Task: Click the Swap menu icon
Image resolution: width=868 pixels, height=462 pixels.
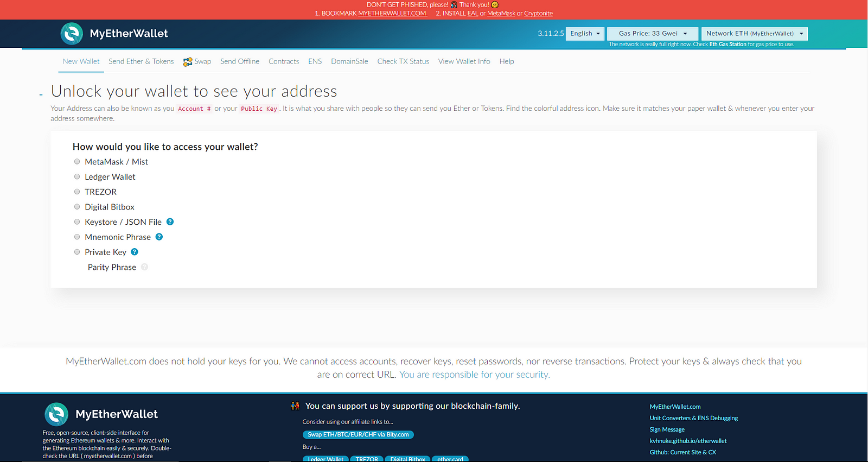Action: [x=188, y=62]
